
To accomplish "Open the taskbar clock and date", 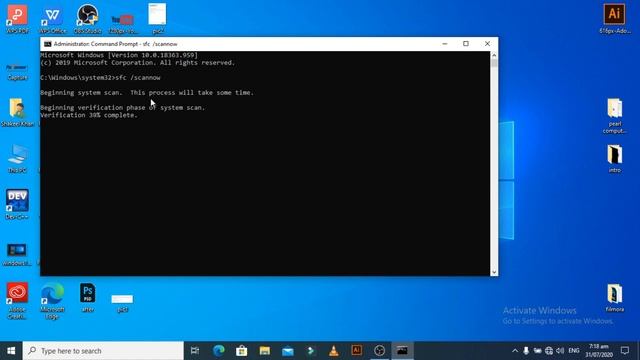I will [x=599, y=351].
